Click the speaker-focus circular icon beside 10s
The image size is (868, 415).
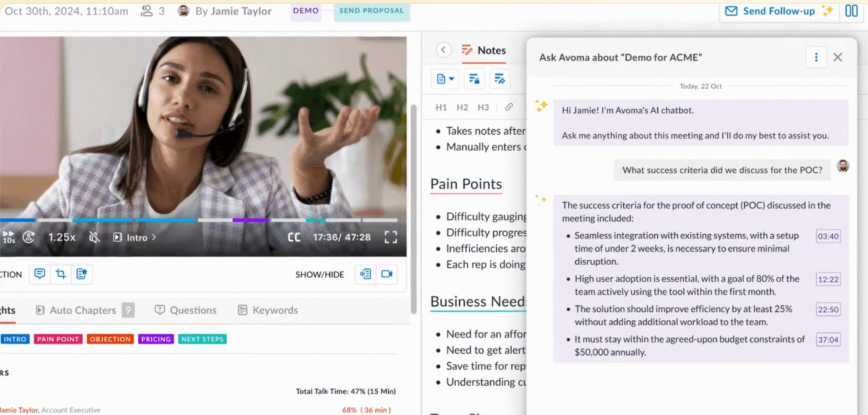click(x=29, y=237)
